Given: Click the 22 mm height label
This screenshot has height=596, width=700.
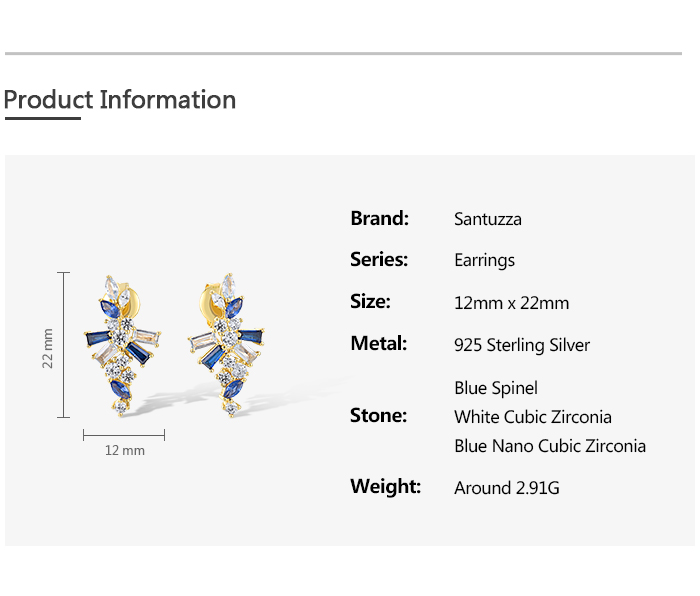Looking at the screenshot, I should pos(47,348).
